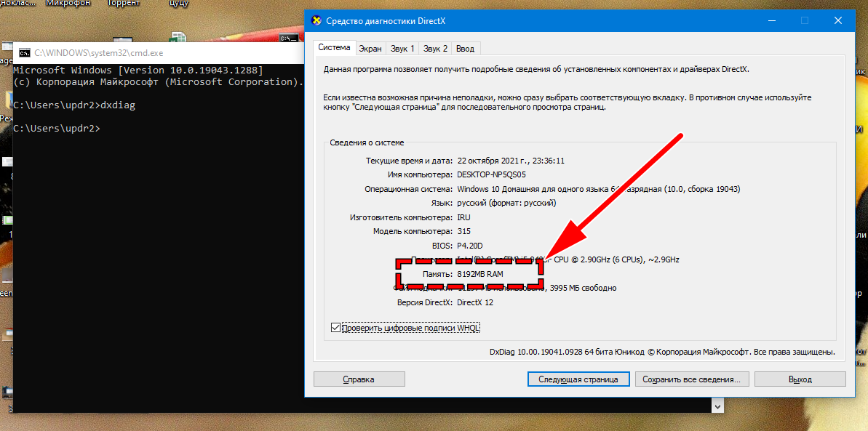Click the DirectX diagnostic tool title bar icon
The height and width of the screenshot is (431, 868).
click(x=316, y=21)
